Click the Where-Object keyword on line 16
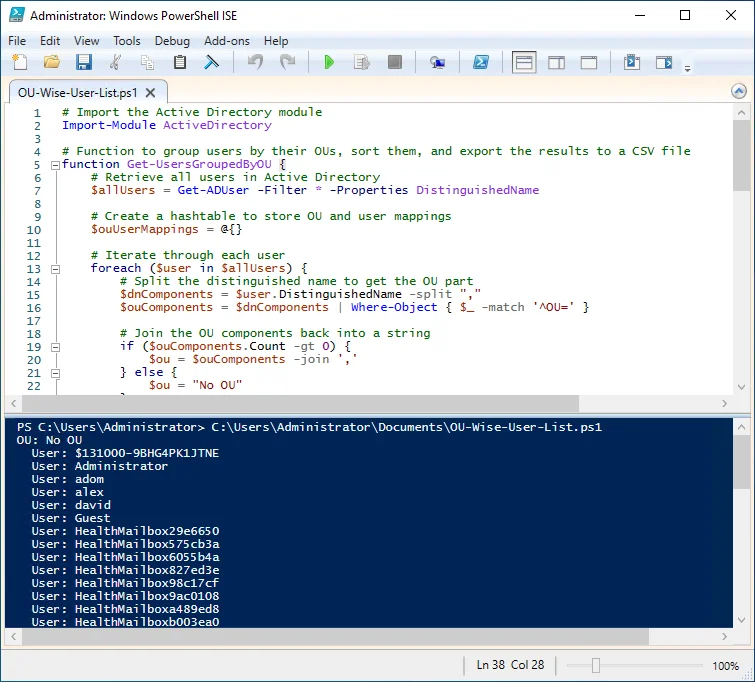Viewport: 755px width, 682px height. (394, 307)
